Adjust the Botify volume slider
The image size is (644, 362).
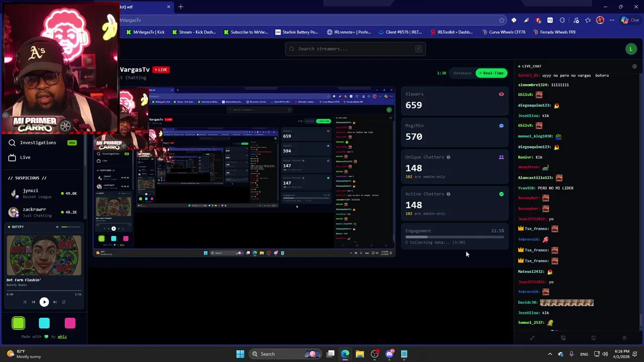coord(71,227)
